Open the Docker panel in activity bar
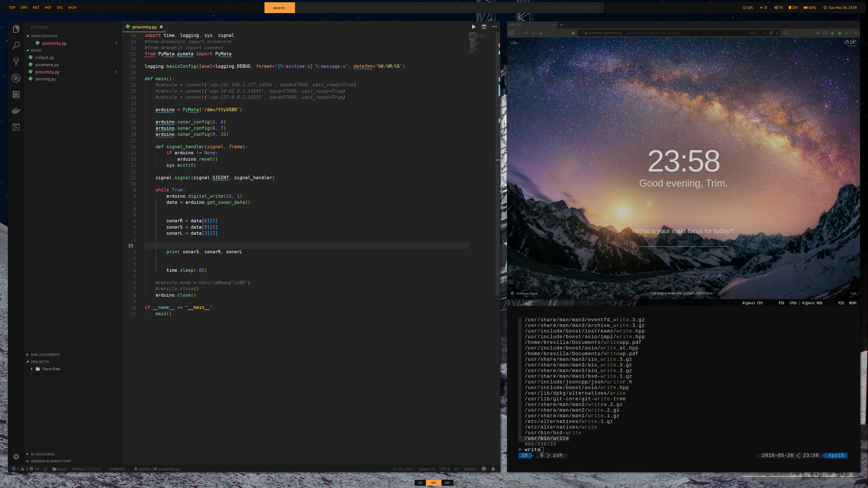Viewport: 868px width, 488px height. [16, 111]
